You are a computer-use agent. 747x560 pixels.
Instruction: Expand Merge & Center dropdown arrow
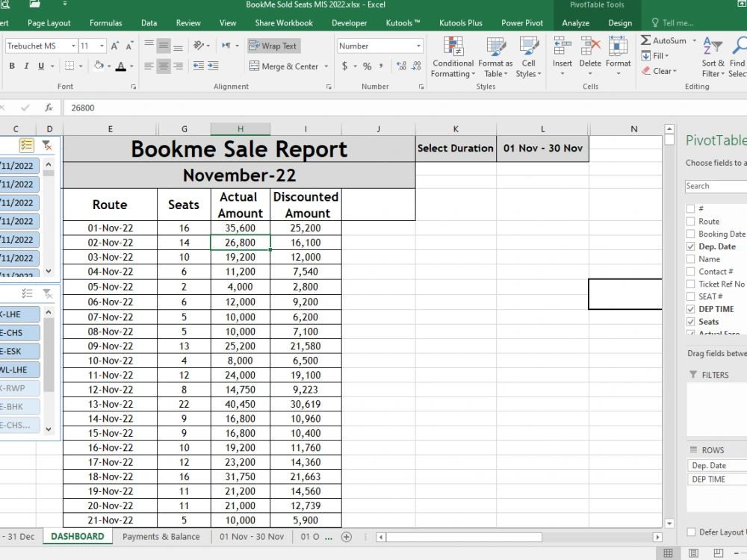coord(326,66)
